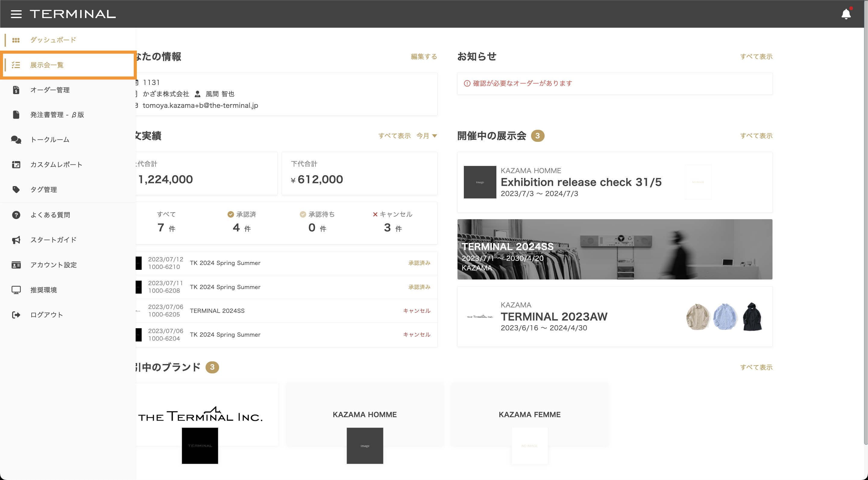Viewport: 868px width, 480px height.
Task: Open the notification bell
Action: (x=846, y=14)
